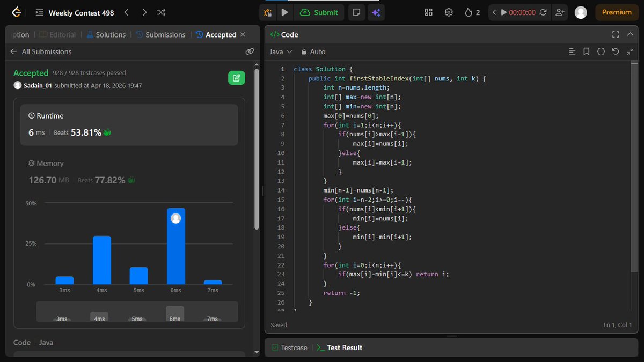Submit the solution

pyautogui.click(x=319, y=12)
